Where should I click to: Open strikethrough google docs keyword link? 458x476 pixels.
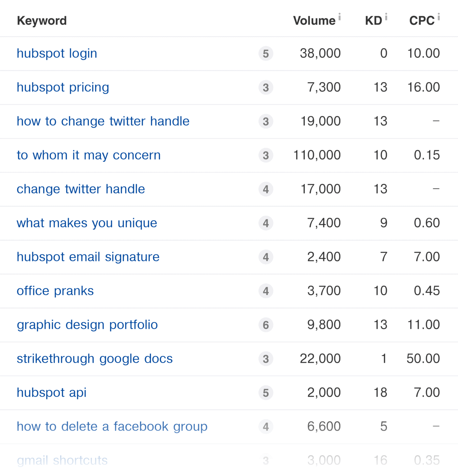click(x=95, y=359)
